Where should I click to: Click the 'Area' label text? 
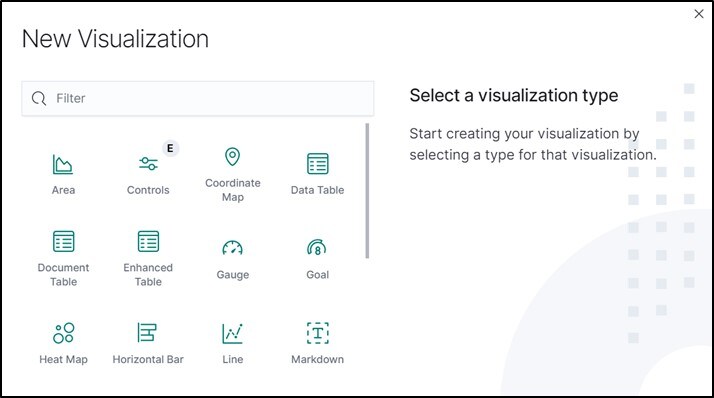pos(63,190)
